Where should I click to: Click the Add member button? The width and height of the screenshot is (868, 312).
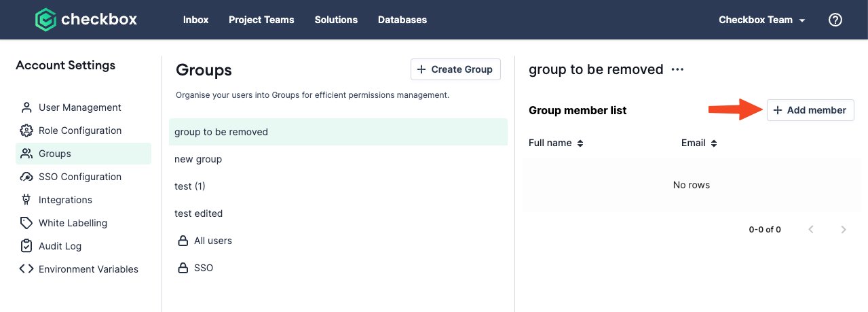pos(810,110)
